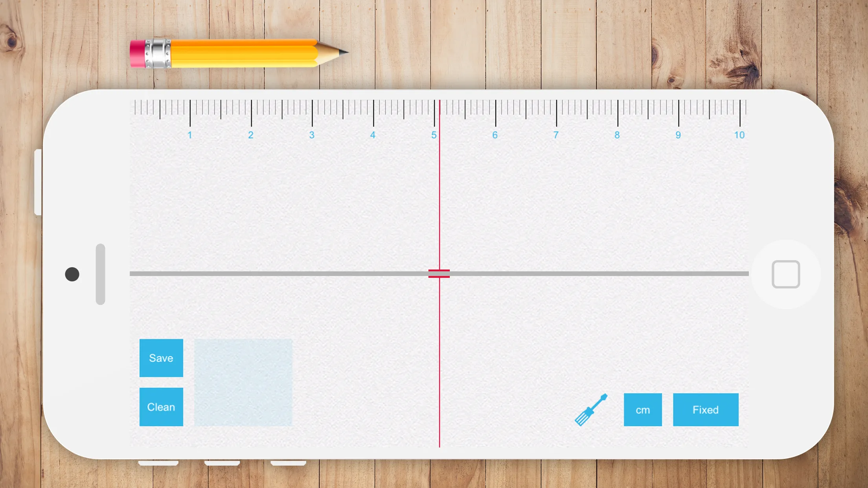
Task: Click the white square corner marker
Action: (786, 274)
